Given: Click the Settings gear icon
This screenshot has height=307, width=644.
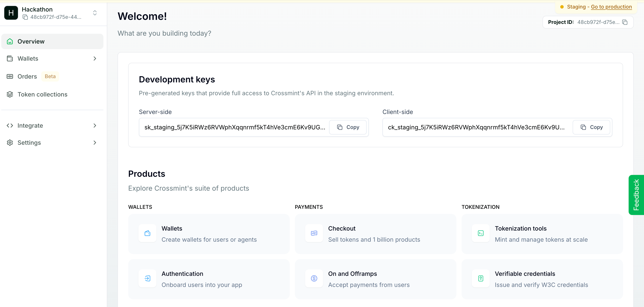Looking at the screenshot, I should [x=10, y=143].
